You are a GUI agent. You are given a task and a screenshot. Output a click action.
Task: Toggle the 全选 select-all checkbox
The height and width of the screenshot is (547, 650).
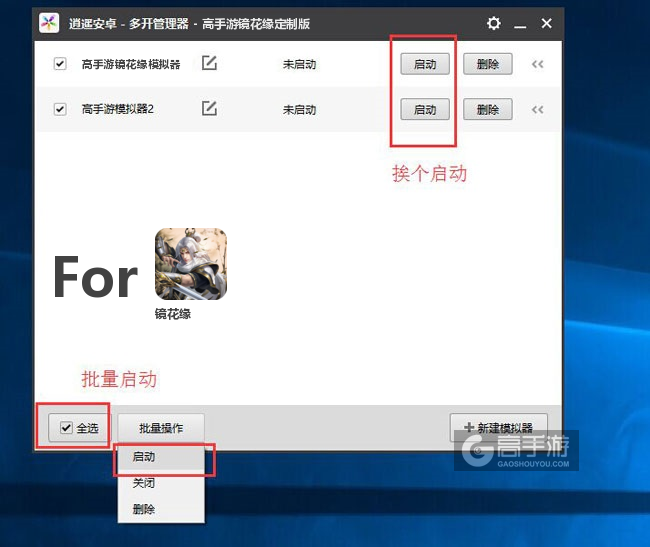(66, 428)
